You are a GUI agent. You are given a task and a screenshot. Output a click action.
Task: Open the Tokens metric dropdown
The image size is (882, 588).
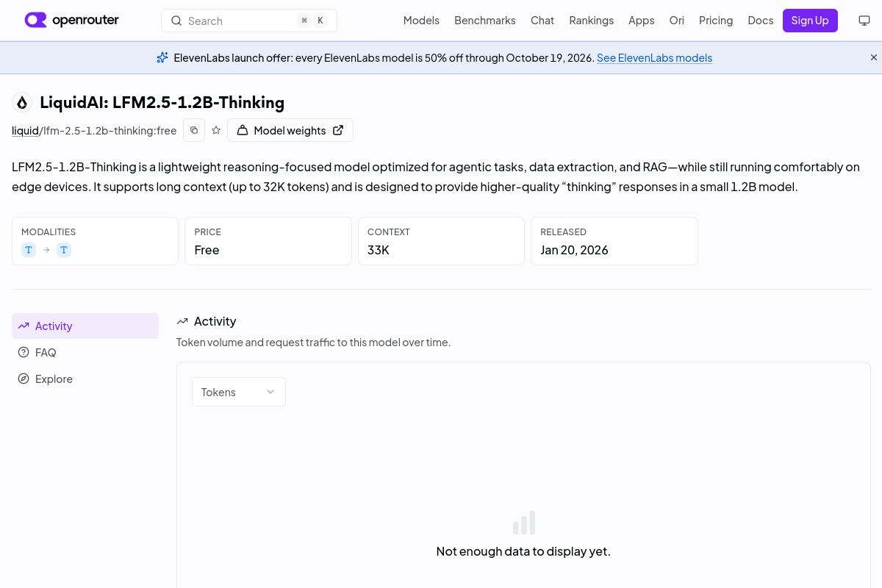[239, 392]
